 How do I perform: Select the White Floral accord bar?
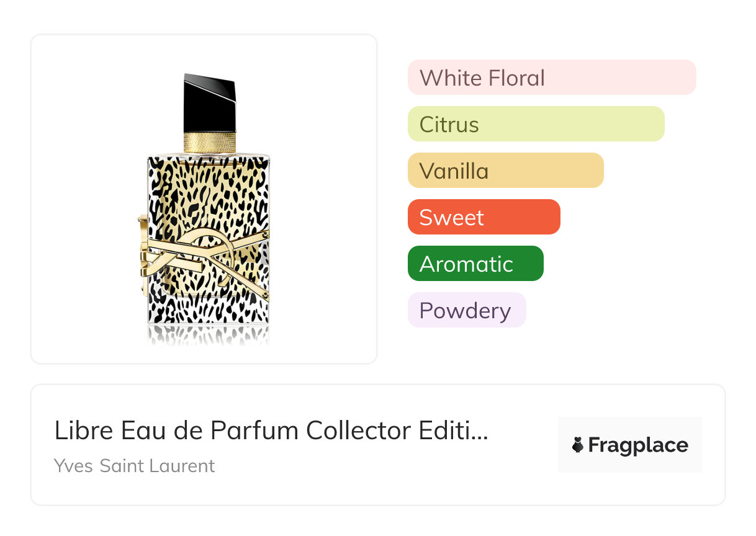point(551,78)
